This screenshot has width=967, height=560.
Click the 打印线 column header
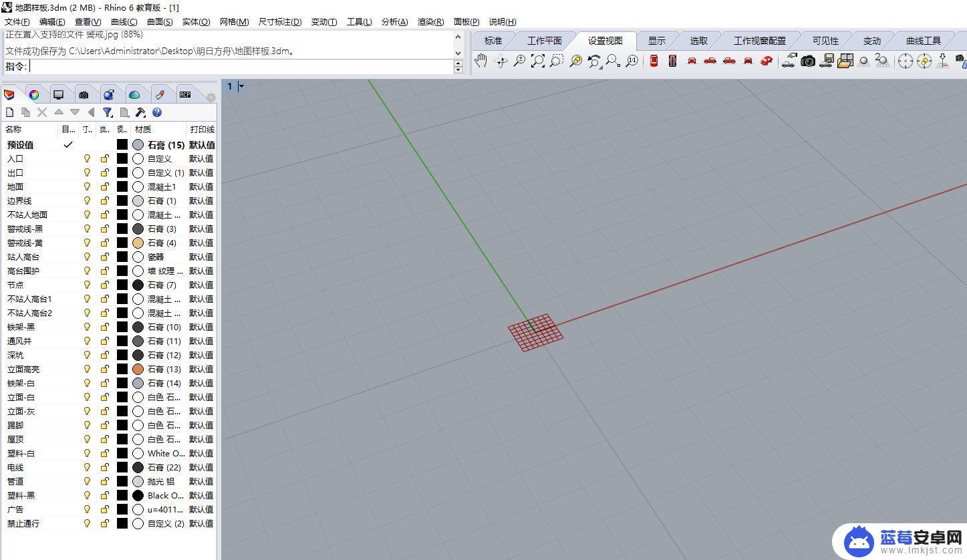(x=202, y=130)
